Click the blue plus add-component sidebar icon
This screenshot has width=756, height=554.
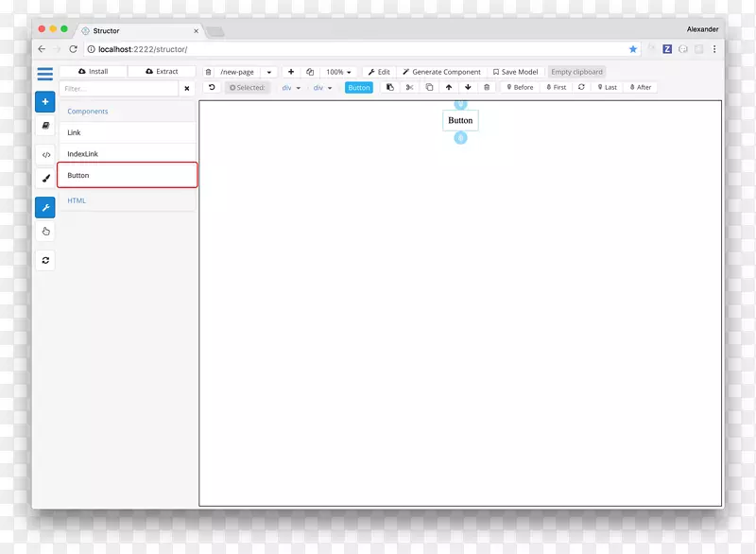coord(44,101)
